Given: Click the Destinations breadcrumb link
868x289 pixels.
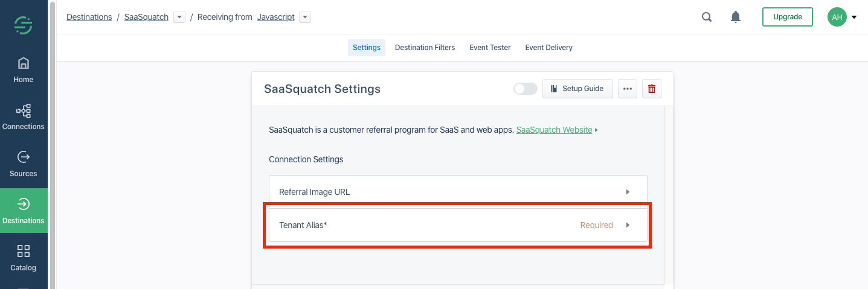Looking at the screenshot, I should coord(89,17).
